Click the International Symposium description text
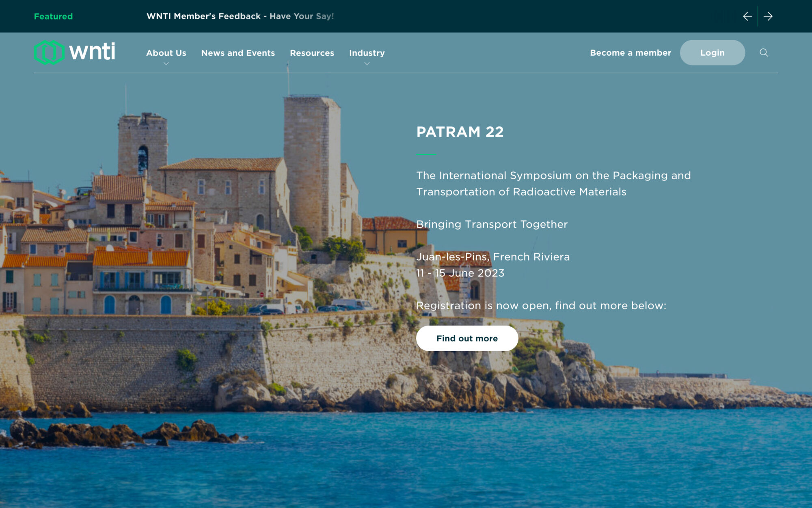 553,184
